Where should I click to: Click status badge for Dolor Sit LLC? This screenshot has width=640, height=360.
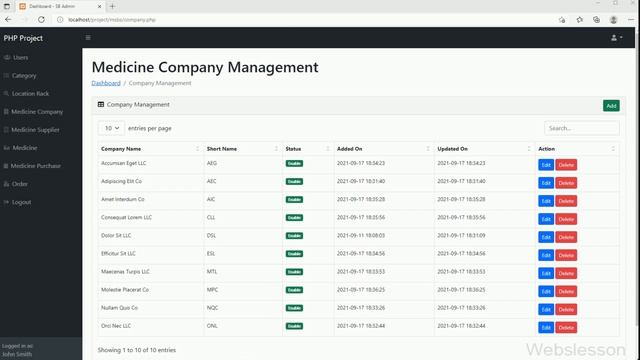294,236
